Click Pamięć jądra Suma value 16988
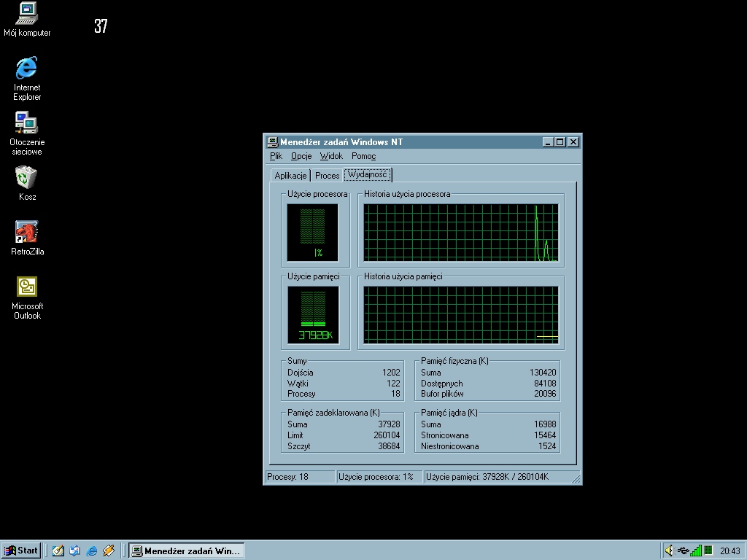Image resolution: width=747 pixels, height=560 pixels. point(545,424)
